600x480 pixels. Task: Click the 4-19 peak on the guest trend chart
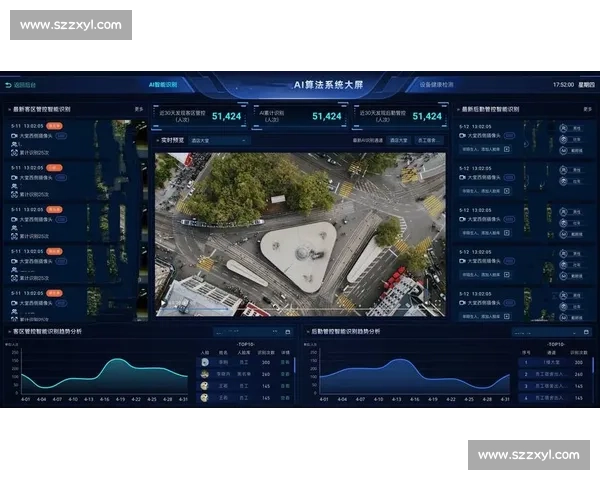[118, 360]
